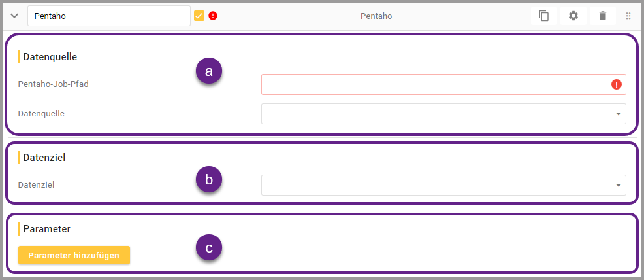This screenshot has height=280, width=644.
Task: Open the Datenquelle dropdown
Action: click(x=443, y=114)
